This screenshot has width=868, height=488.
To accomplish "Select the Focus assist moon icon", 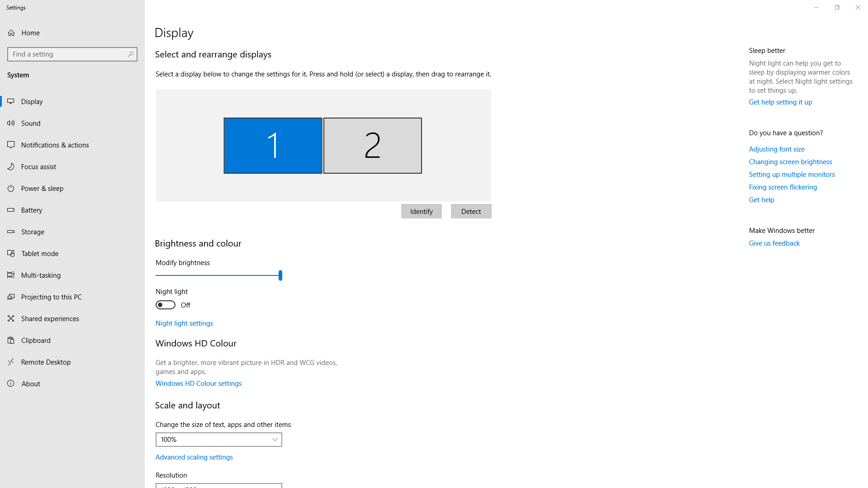I will [x=11, y=166].
